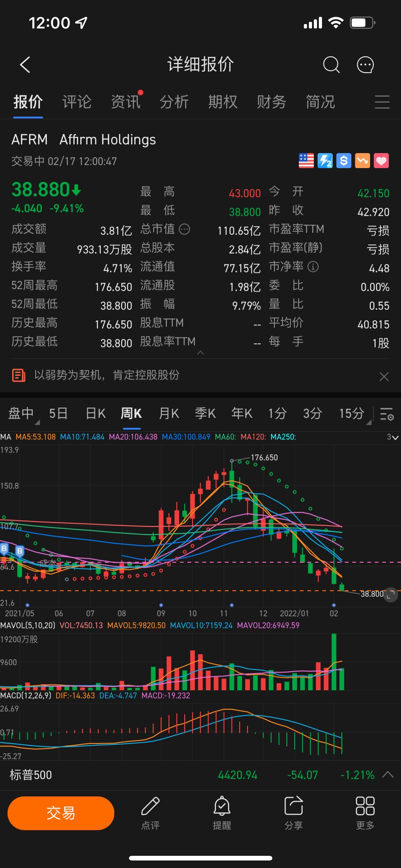The width and height of the screenshot is (401, 868).
Task: Tap the 标普500 value 4420.94
Action: [x=238, y=775]
